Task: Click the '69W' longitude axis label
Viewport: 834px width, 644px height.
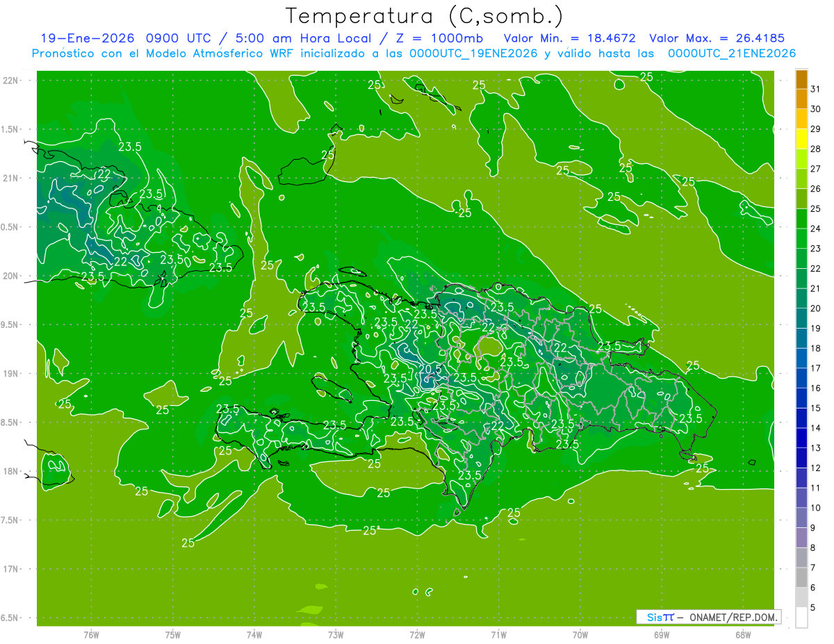Action: [662, 635]
